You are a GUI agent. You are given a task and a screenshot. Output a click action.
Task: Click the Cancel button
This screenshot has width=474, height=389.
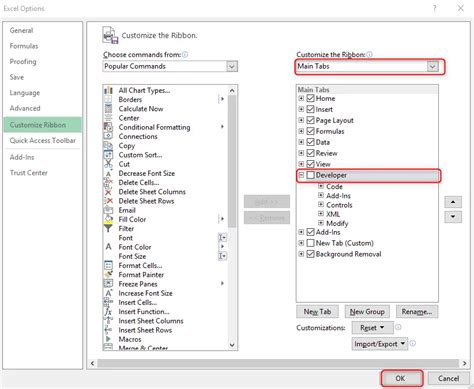[448, 378]
